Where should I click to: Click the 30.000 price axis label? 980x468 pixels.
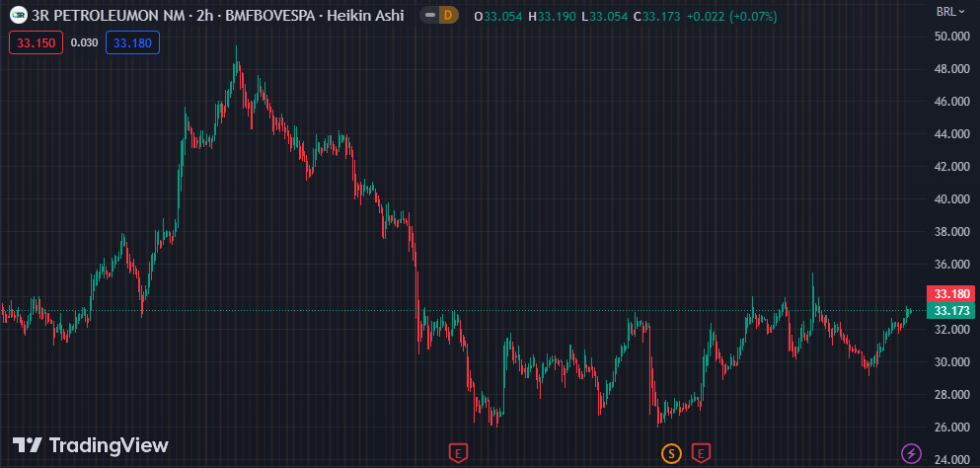[x=951, y=361]
